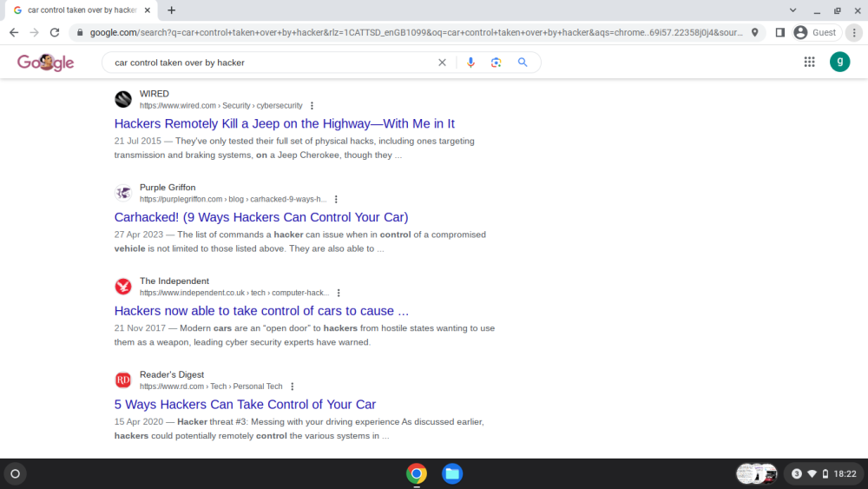Go back to the previous page
This screenshot has height=489, width=868.
(14, 33)
